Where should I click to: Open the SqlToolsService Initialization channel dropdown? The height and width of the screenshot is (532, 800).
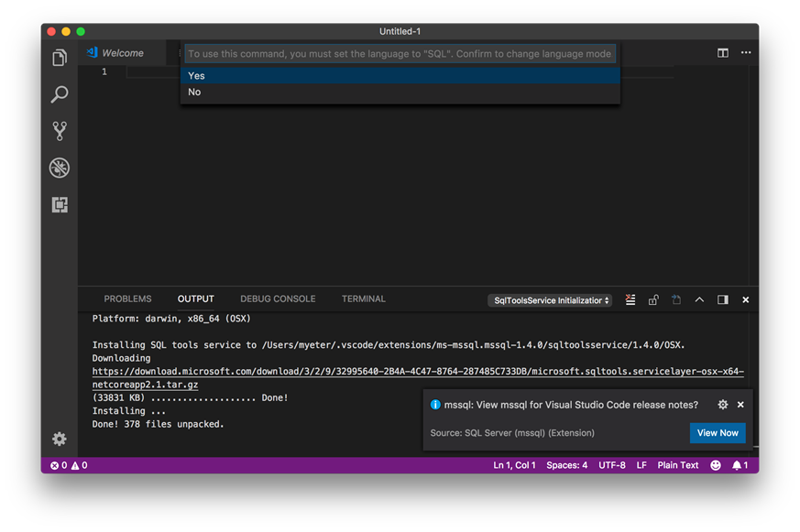550,300
